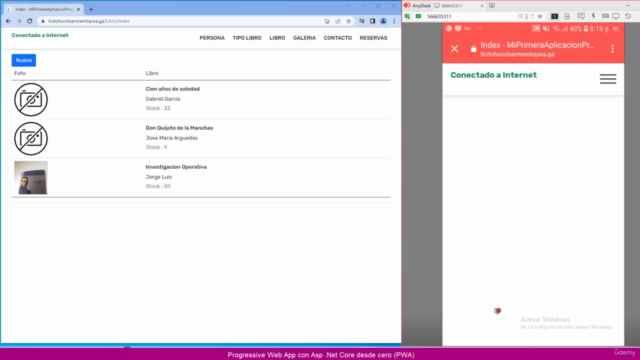Image resolution: width=640 pixels, height=360 pixels.
Task: Open Chrome three-dot menu
Action: (394, 21)
